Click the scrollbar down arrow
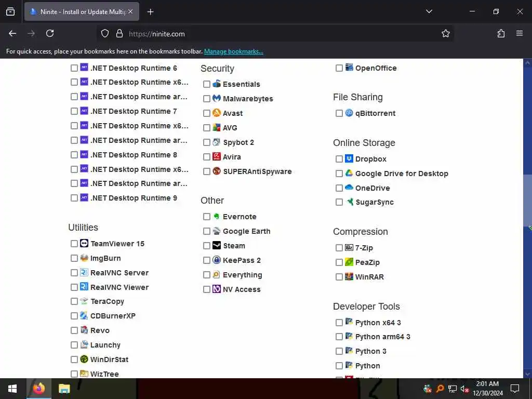The height and width of the screenshot is (399, 532). 527,374
